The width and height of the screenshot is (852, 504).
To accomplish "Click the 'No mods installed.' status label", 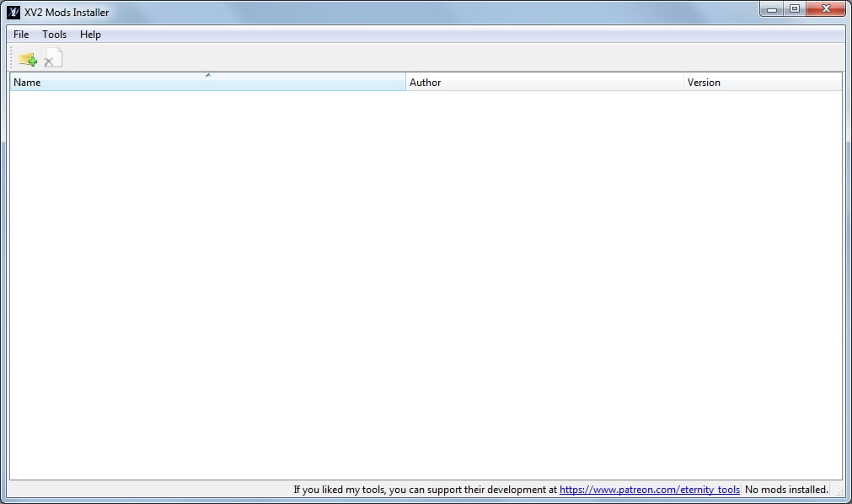I will click(x=786, y=490).
